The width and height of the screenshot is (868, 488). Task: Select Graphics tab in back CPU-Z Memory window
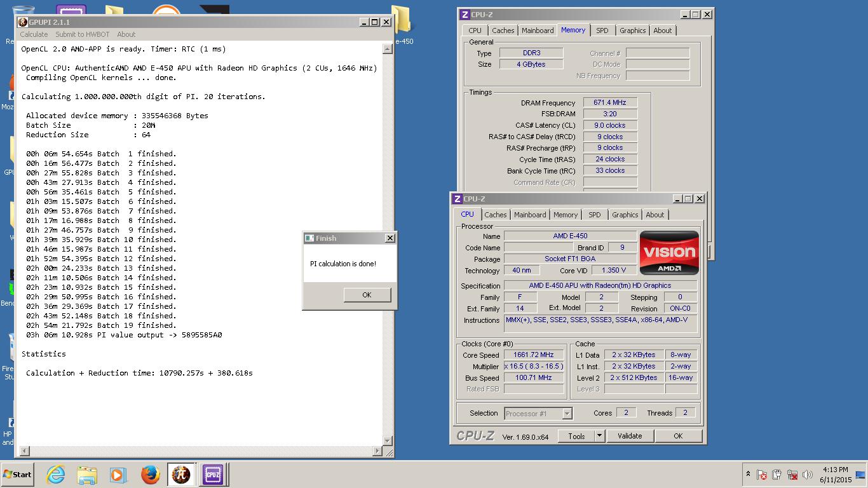[633, 30]
